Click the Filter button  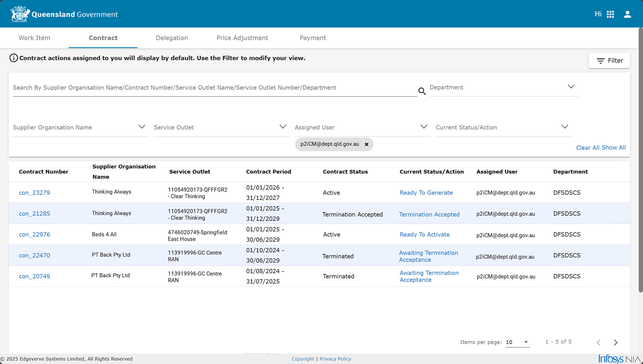coord(609,61)
